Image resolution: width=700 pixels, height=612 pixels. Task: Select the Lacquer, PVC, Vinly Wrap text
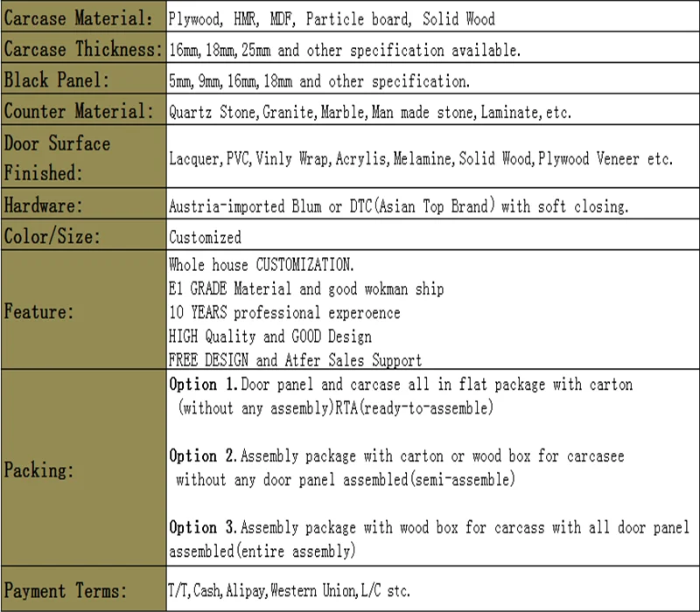pos(420,159)
